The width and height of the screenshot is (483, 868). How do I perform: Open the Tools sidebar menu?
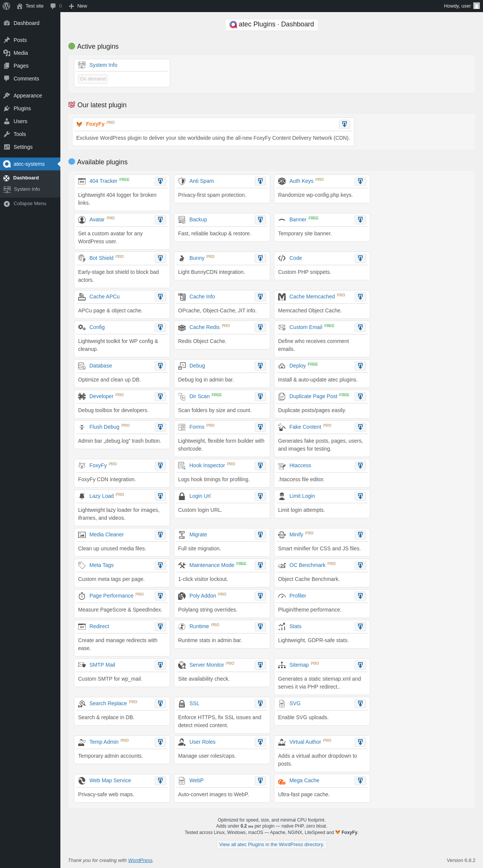coord(30,134)
